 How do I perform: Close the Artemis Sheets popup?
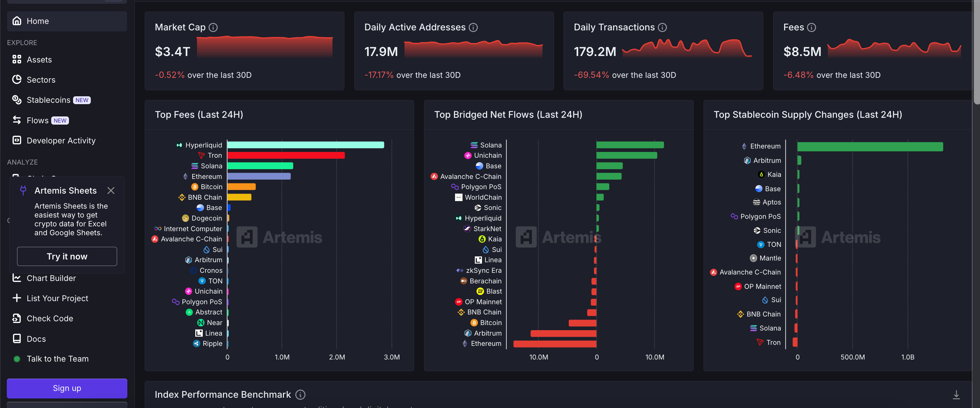click(x=111, y=190)
